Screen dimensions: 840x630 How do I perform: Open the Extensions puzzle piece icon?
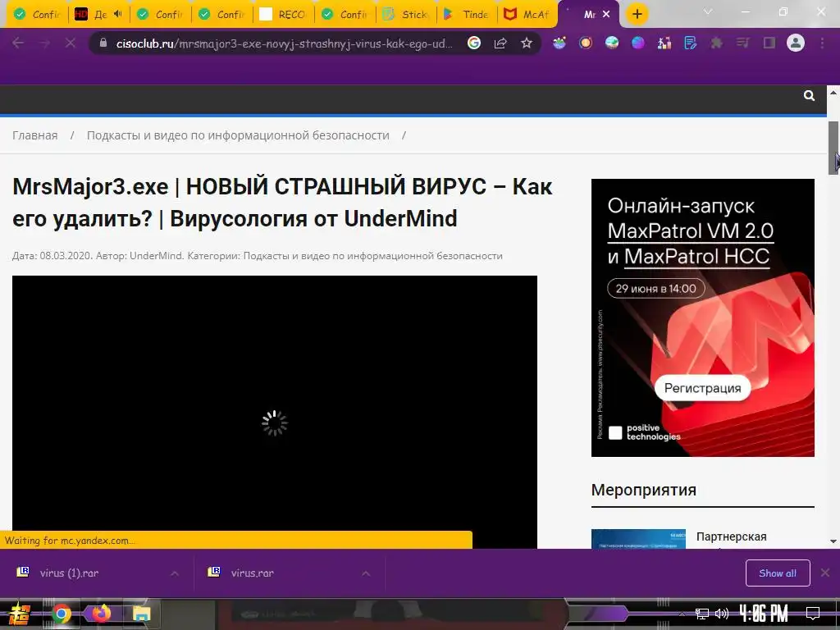(x=716, y=43)
